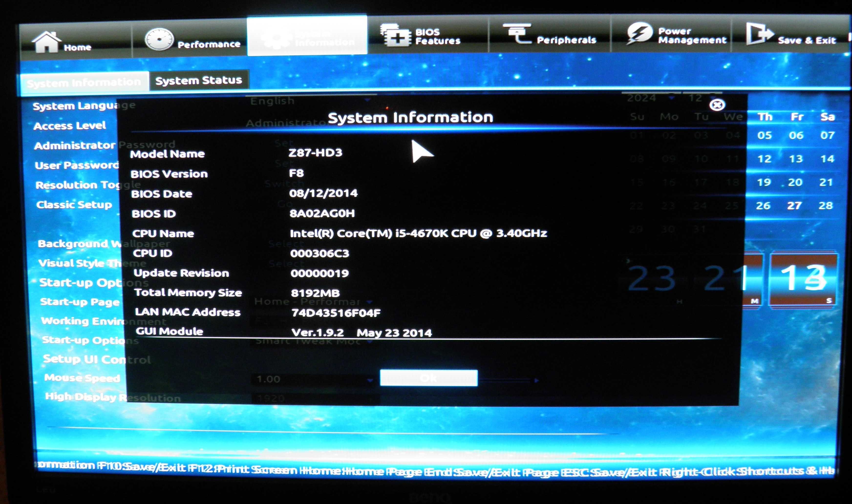Click the GUI Module version Ver.1.9.2
The height and width of the screenshot is (504, 852).
tap(318, 332)
